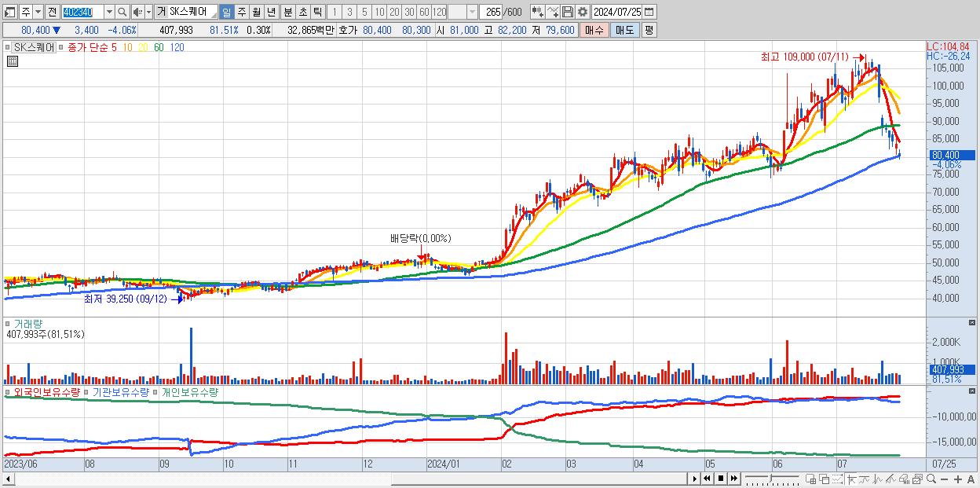The height and width of the screenshot is (488, 980).
Task: Click the 거 button before stock name
Action: [161, 13]
